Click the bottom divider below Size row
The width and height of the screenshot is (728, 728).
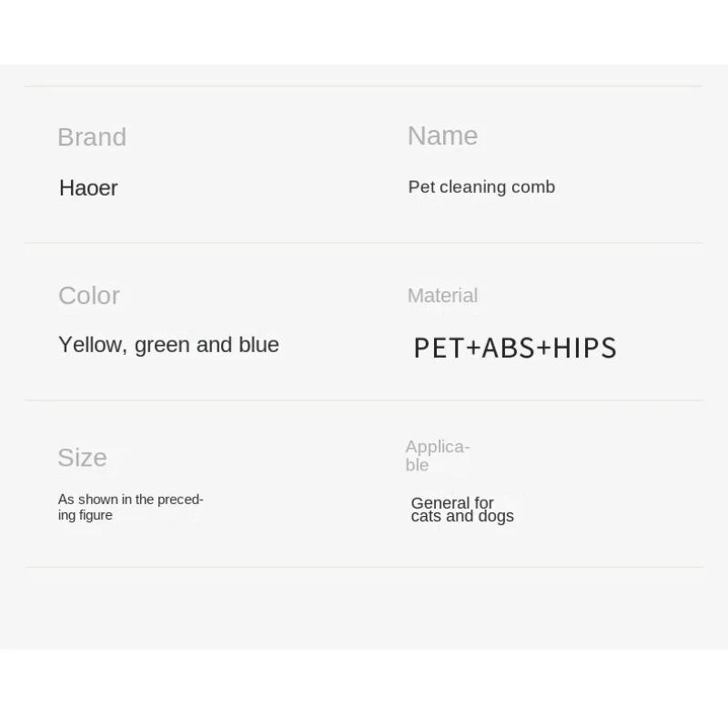tap(364, 567)
